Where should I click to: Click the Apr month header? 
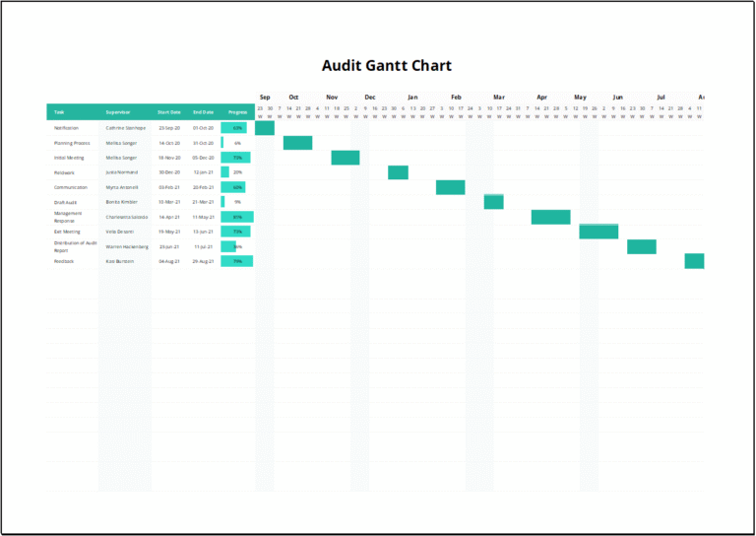[542, 97]
